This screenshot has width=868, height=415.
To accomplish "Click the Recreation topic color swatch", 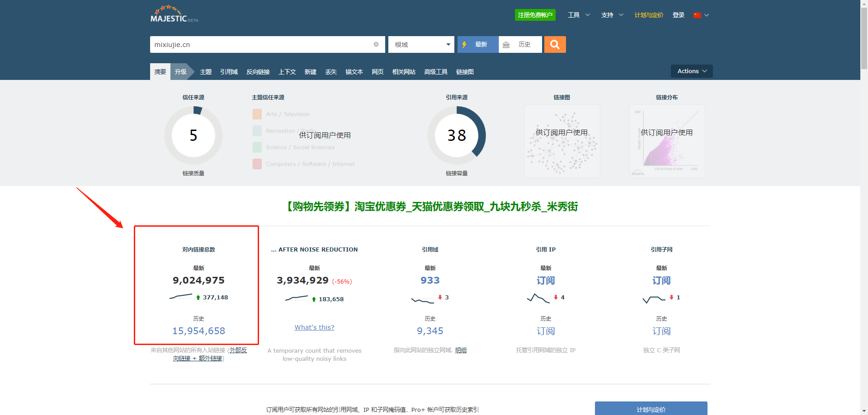I will [x=257, y=131].
